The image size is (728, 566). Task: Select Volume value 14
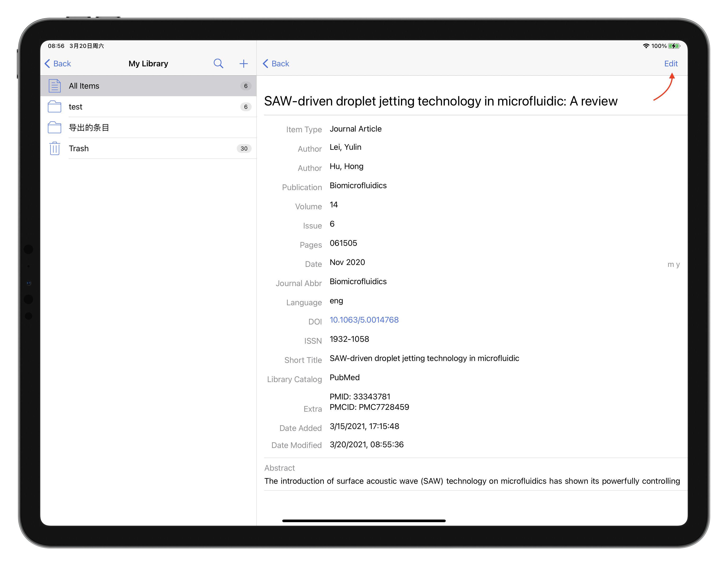click(334, 205)
